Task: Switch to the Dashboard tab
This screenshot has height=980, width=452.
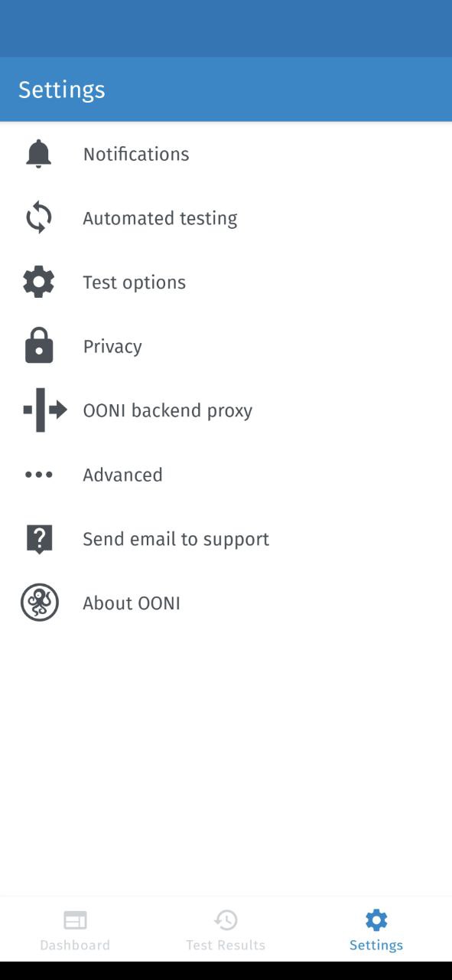Action: point(75,929)
